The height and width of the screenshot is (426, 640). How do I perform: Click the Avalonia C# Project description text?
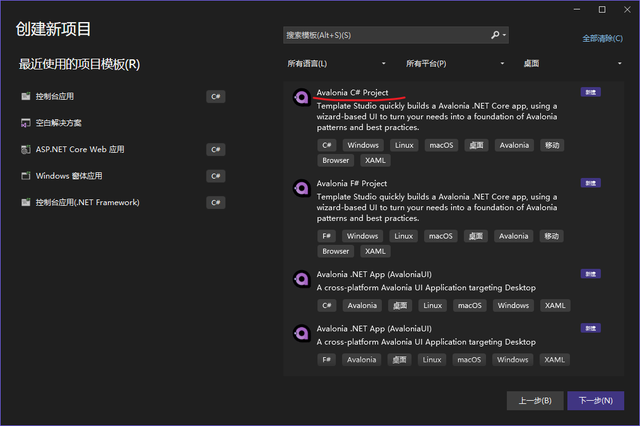437,117
